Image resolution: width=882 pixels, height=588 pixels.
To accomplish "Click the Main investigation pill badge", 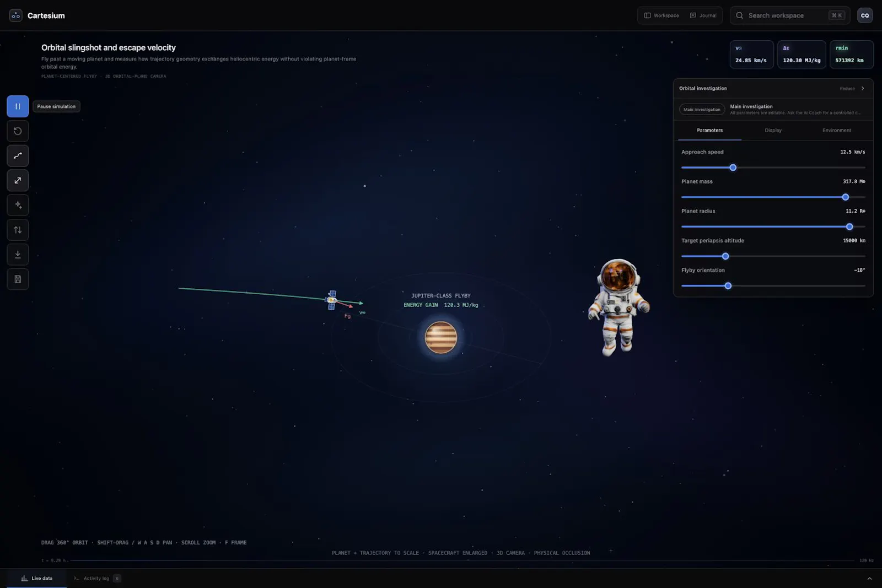I will point(702,110).
